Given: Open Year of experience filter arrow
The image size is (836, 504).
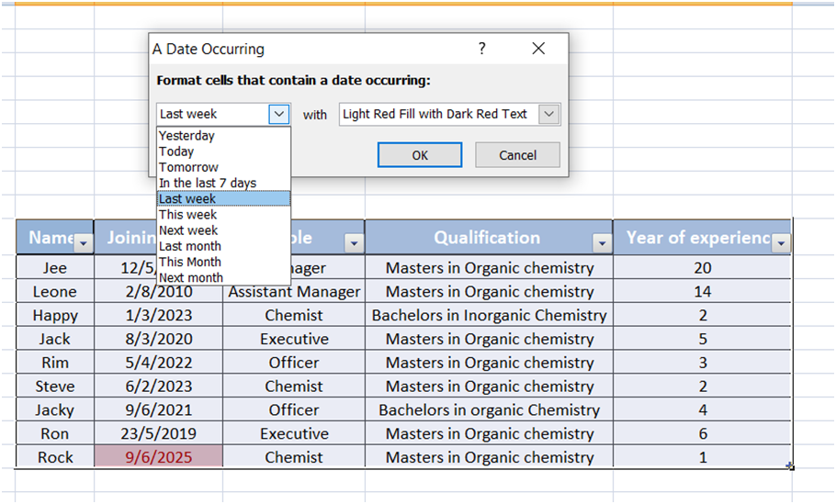Looking at the screenshot, I should [781, 243].
